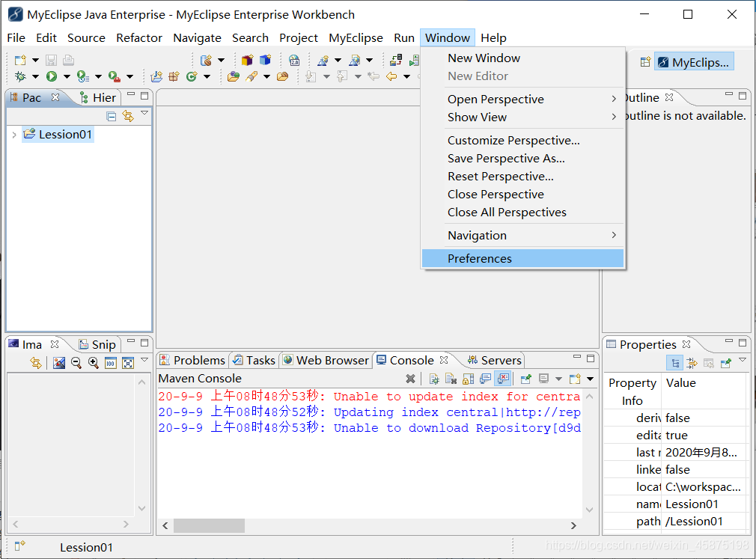Open Package Explorer view menu triangle
Viewport: 756px width, 559px height.
144,113
